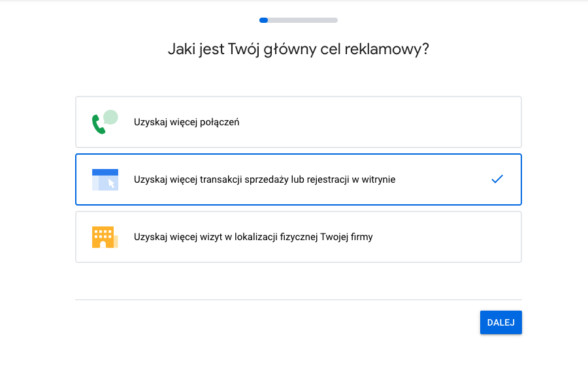Continue with the DALEJ button
The height and width of the screenshot is (385, 588).
[501, 322]
